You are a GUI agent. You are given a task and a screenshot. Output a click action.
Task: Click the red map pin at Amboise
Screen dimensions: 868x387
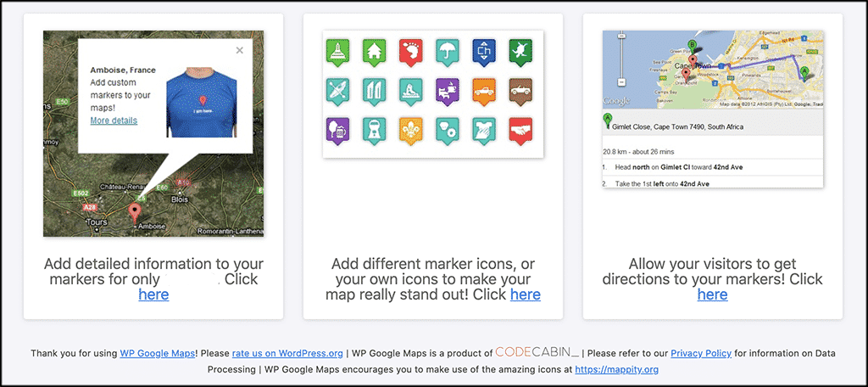[134, 214]
